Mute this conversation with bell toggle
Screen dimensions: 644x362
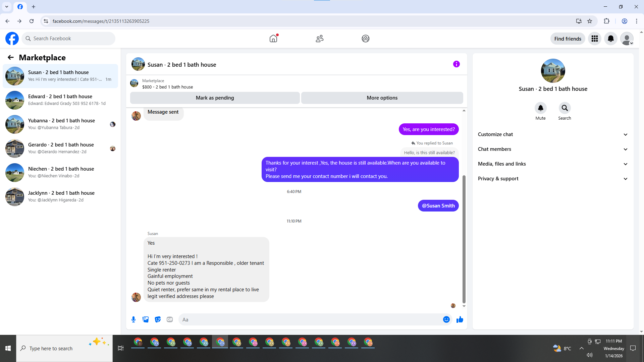click(540, 108)
